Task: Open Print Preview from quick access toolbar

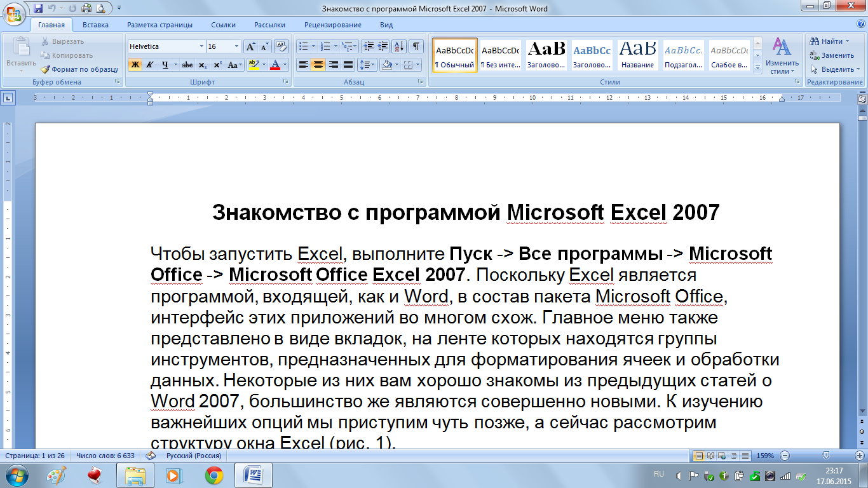Action: (99, 8)
